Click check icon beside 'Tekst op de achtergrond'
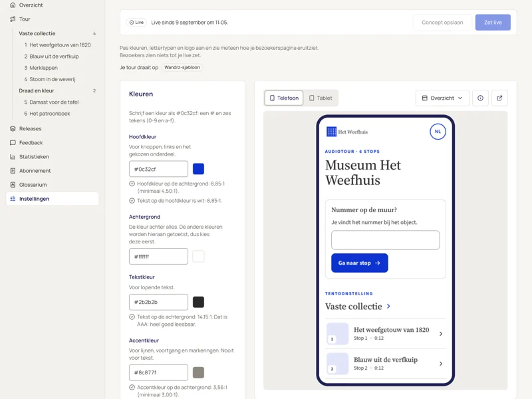Screen dimensions: 532x399 point(132,317)
